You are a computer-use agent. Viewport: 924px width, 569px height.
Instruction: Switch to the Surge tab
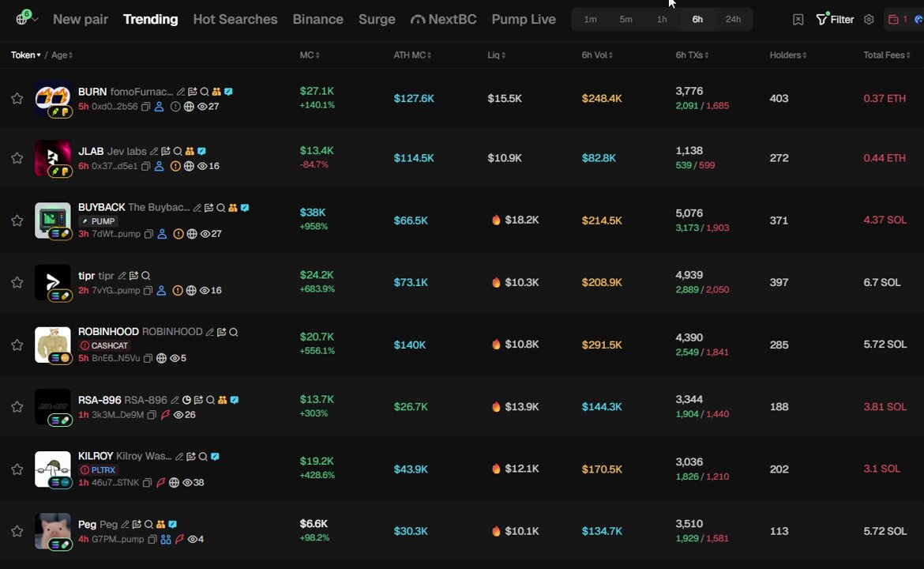377,20
